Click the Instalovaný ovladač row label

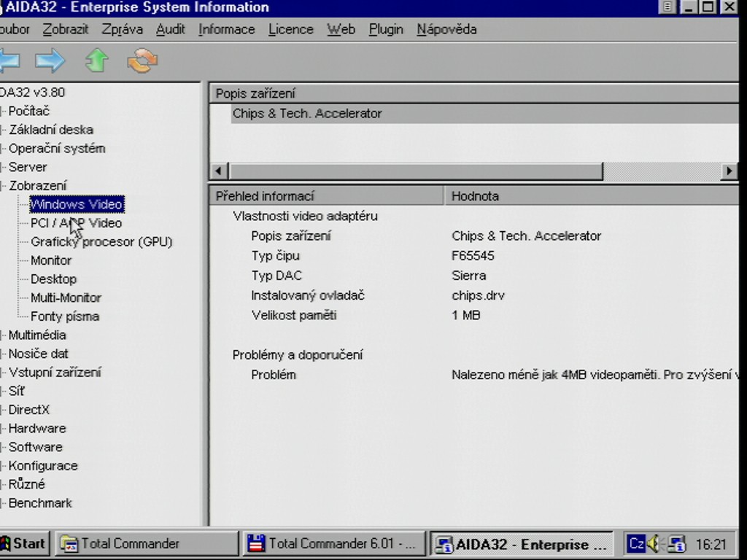click(308, 296)
